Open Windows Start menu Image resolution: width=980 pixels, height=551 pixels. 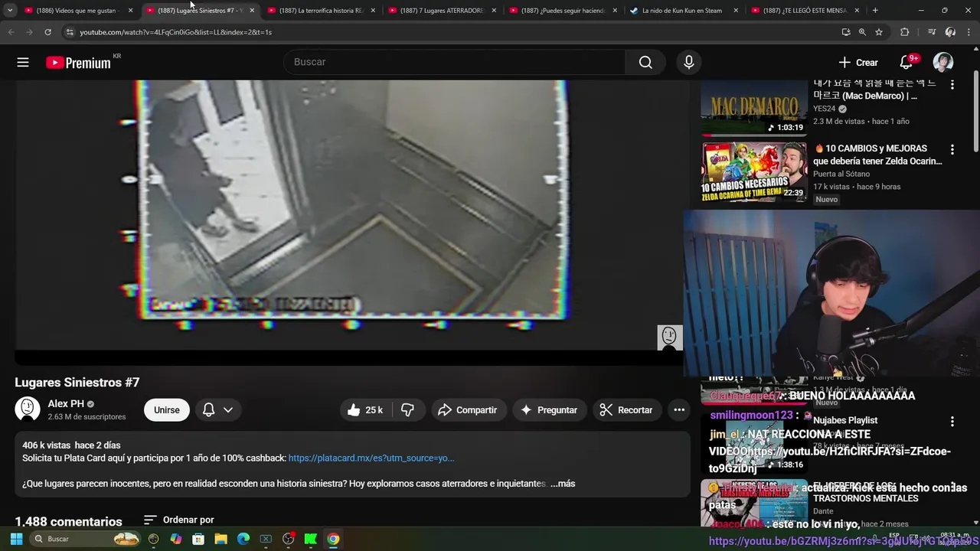tap(16, 539)
